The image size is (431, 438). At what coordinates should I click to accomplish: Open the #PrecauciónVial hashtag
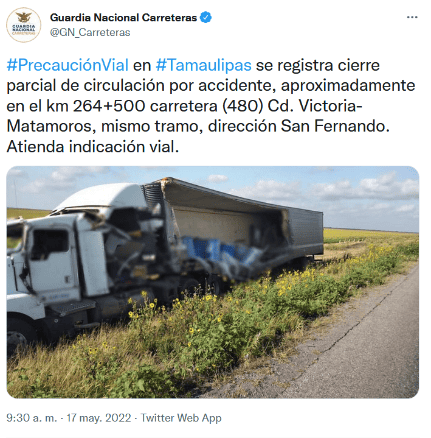[67, 65]
